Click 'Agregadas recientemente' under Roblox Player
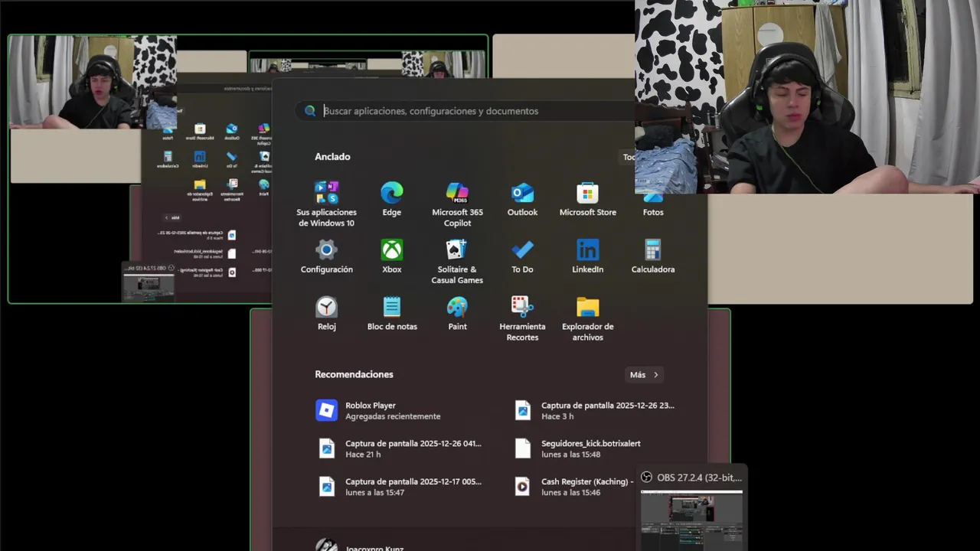The height and width of the screenshot is (551, 980). [x=393, y=416]
